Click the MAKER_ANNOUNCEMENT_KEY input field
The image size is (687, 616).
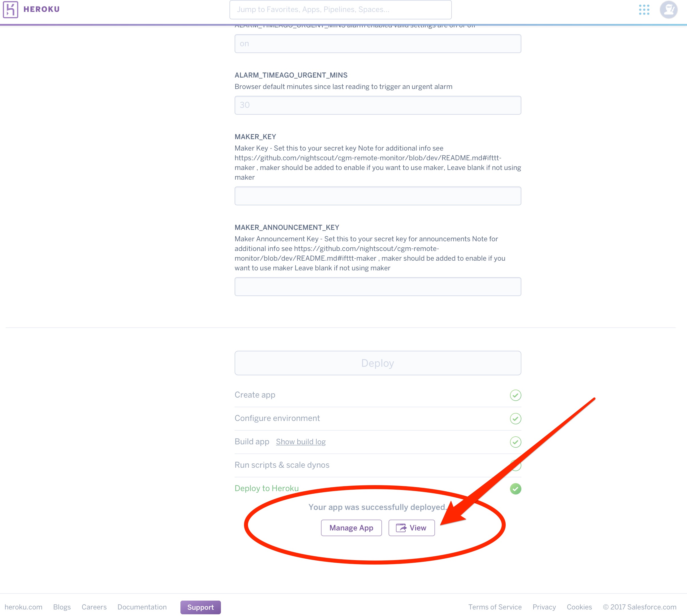click(x=377, y=286)
